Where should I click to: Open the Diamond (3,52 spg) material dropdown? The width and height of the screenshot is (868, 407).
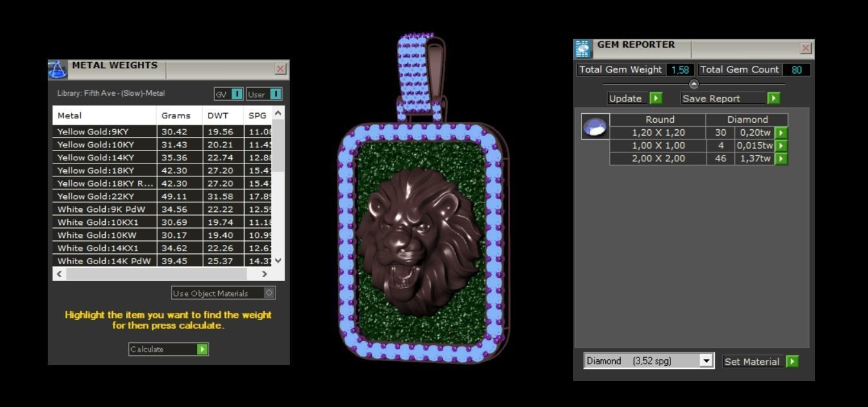point(649,361)
